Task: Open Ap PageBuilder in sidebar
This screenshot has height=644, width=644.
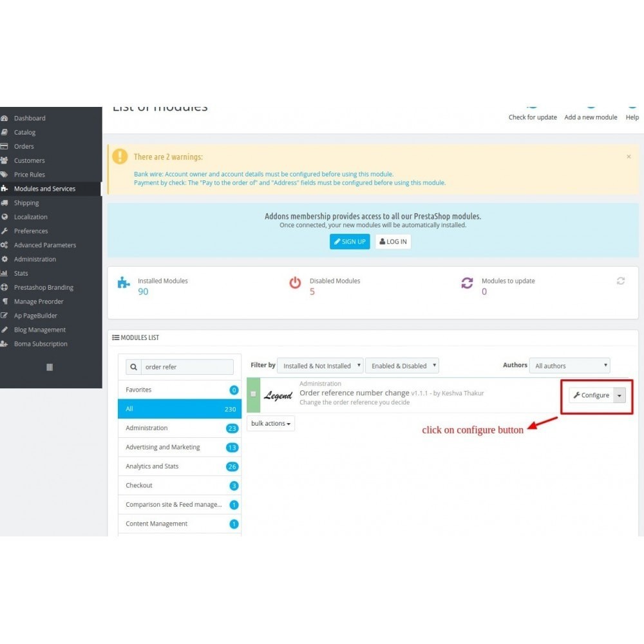Action: (35, 316)
